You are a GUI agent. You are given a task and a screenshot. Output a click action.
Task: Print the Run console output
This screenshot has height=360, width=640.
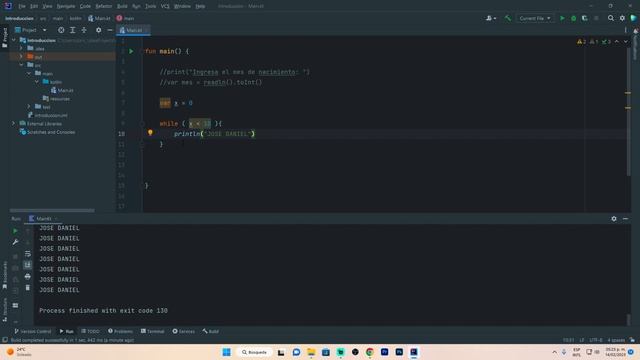[x=28, y=276]
